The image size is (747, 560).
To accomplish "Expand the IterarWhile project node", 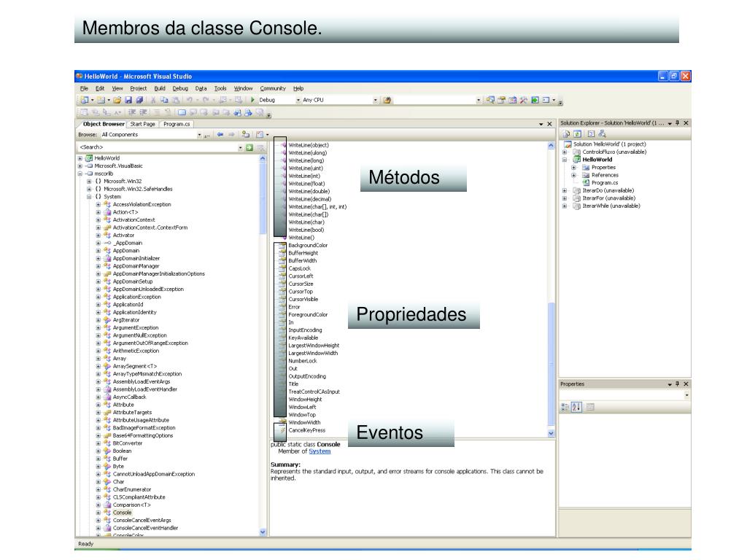I will (565, 206).
